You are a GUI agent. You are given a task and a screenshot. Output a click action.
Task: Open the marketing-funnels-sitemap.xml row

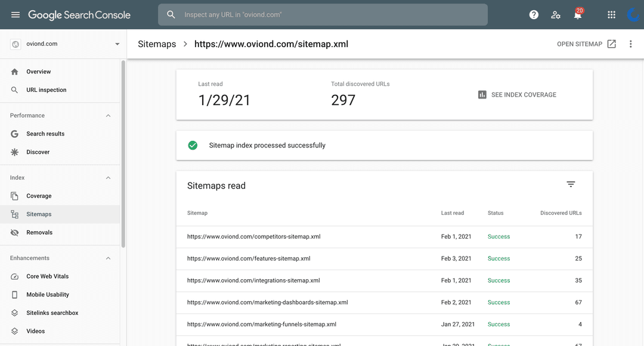[x=385, y=324]
